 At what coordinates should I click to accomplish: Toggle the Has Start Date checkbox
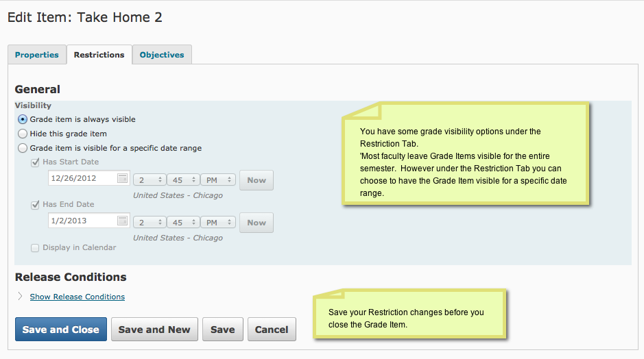click(35, 162)
